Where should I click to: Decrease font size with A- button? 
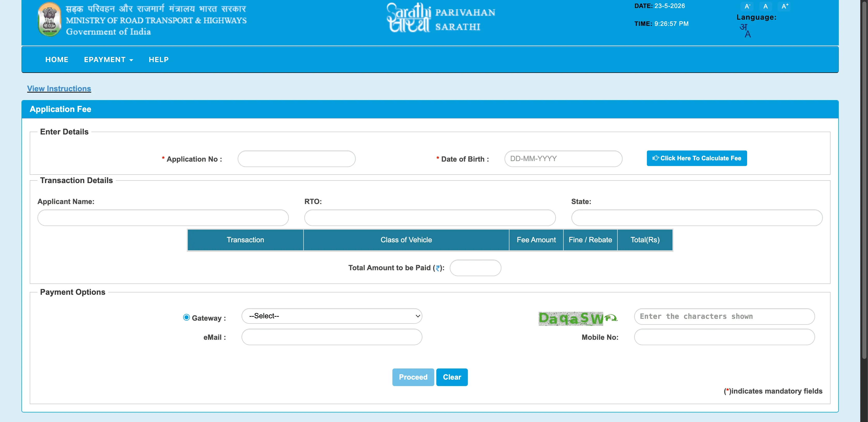coord(747,6)
